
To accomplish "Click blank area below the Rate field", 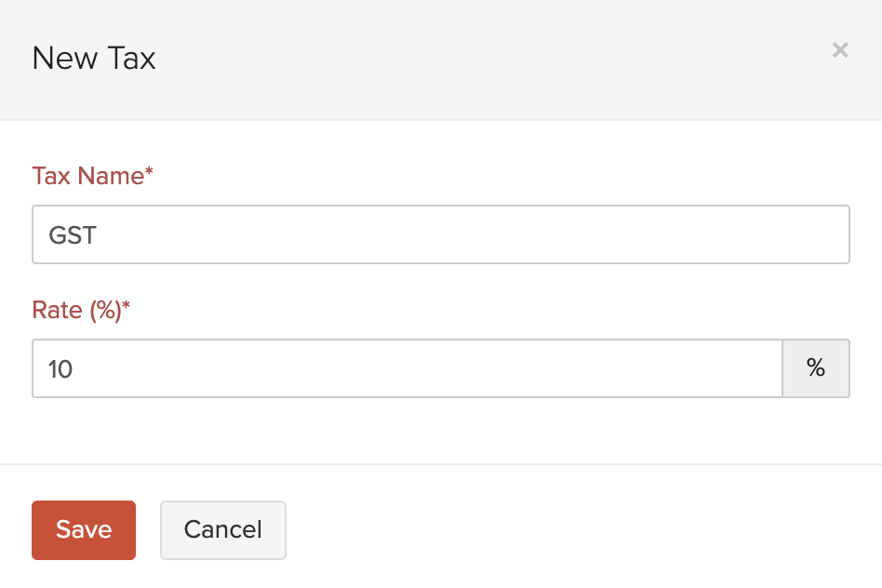I will click(x=441, y=430).
